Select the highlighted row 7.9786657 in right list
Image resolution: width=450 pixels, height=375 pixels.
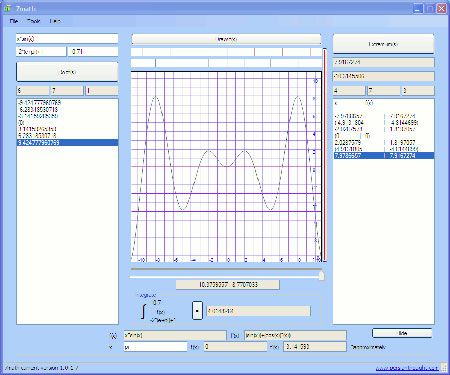click(384, 156)
